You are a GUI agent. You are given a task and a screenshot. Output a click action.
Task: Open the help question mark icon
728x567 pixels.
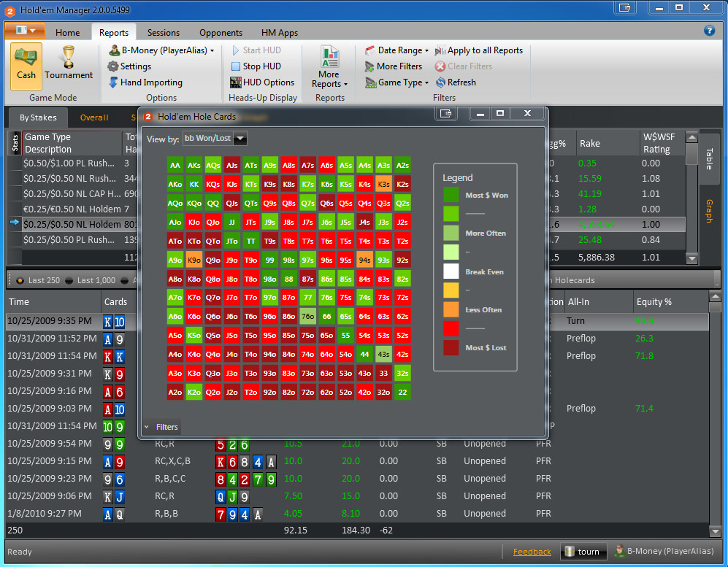click(709, 31)
